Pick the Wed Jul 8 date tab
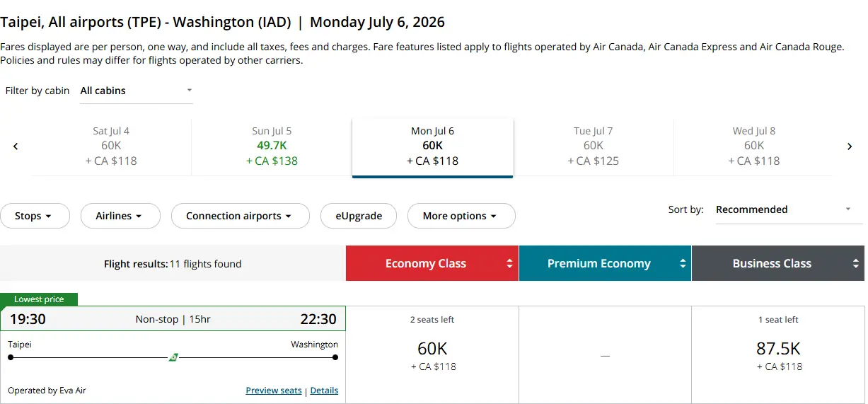 (753, 146)
